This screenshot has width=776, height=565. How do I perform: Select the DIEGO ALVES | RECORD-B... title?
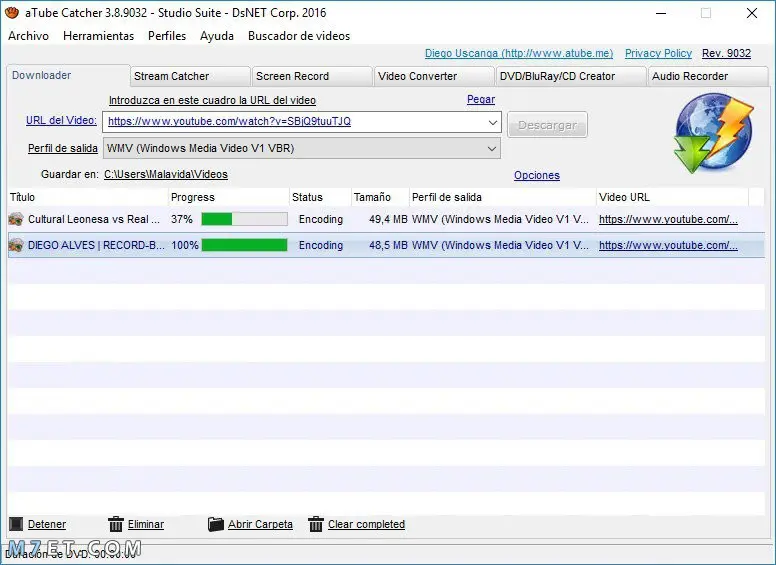(96, 245)
